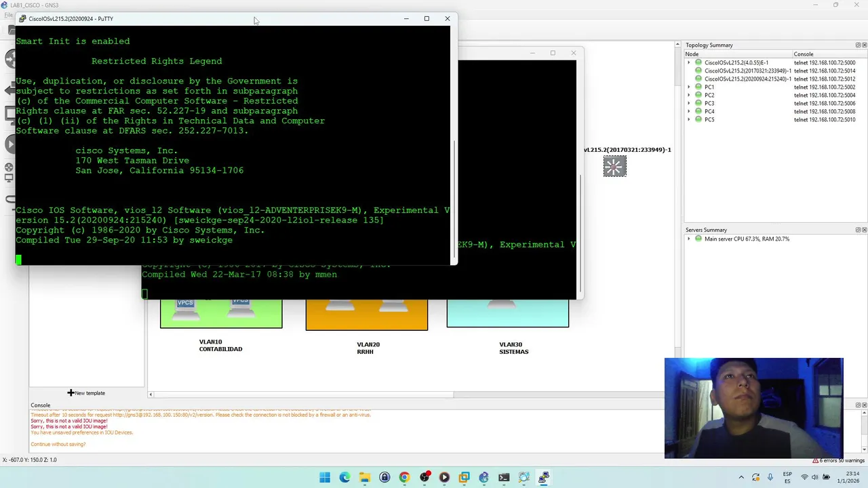The height and width of the screenshot is (488, 868).
Task: Float the Servers Summary panel
Action: (858, 230)
